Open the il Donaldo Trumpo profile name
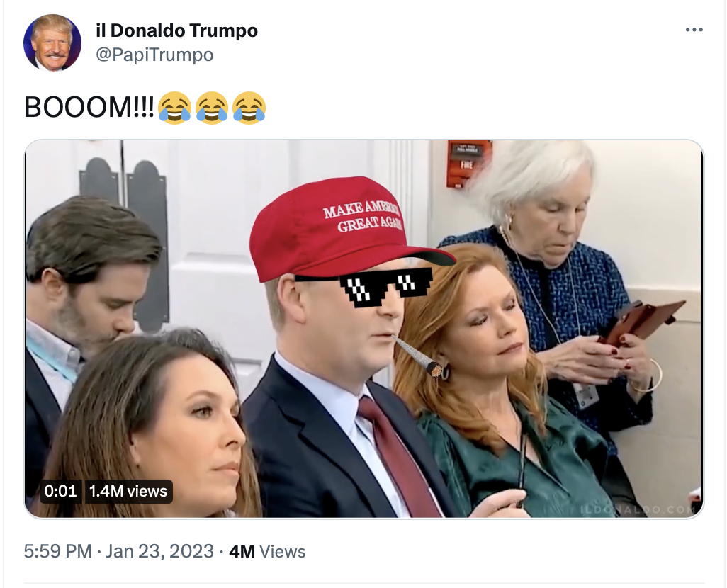Screen dimensions: 727x588 [176, 30]
